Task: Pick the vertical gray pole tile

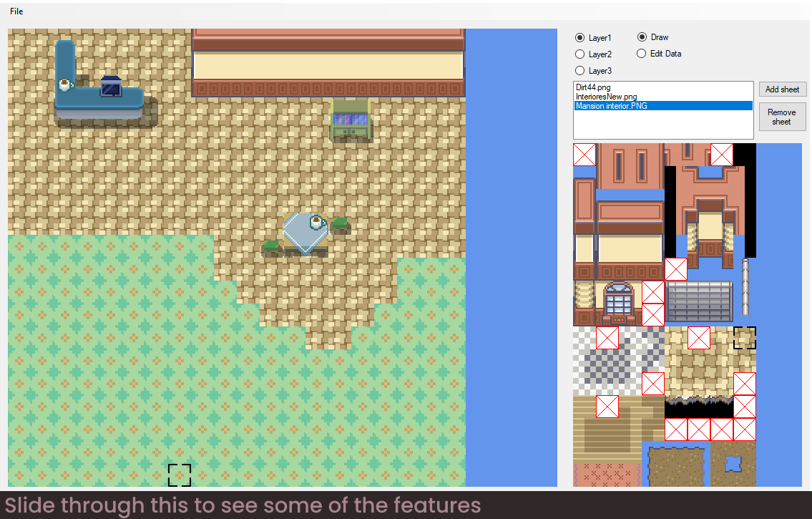Action: 745,286
